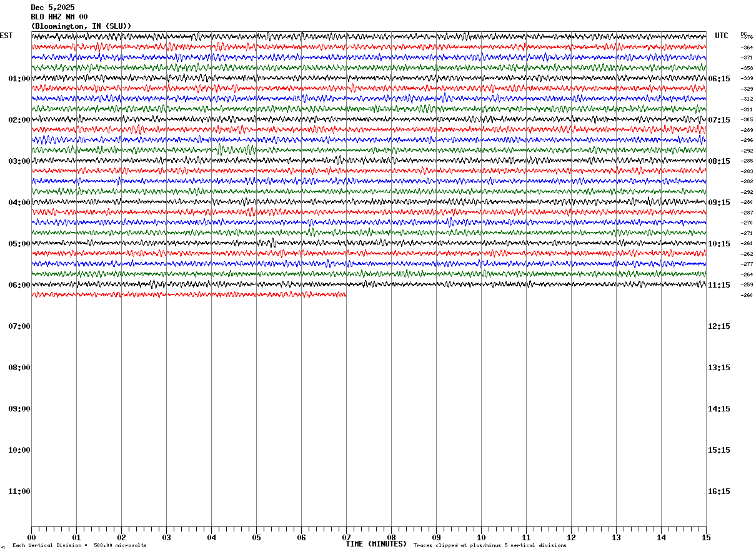The height and width of the screenshot is (554, 756).
Task: Click the '(Bloomington, IN (SLU))' label
Action: pos(81,26)
